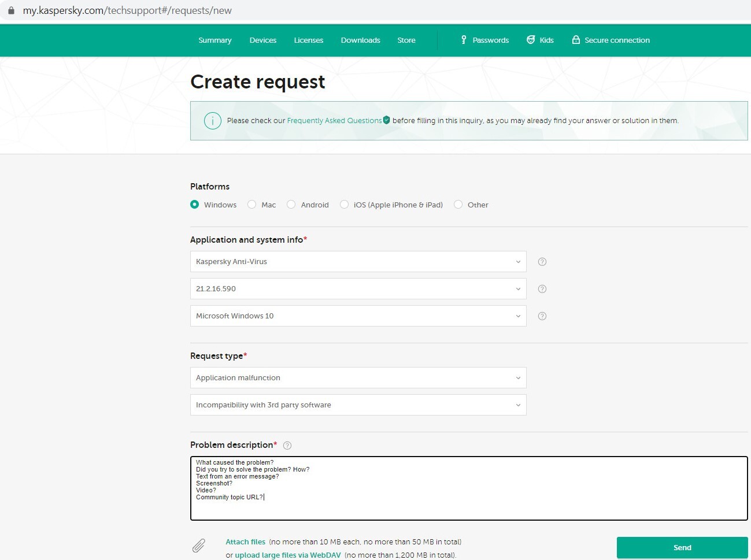
Task: Click the Attach files link
Action: [246, 542]
